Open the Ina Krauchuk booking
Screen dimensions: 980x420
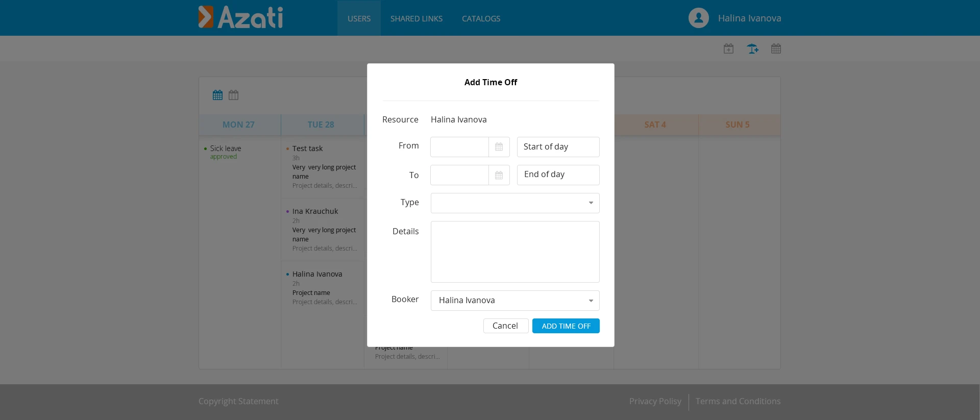click(x=323, y=230)
